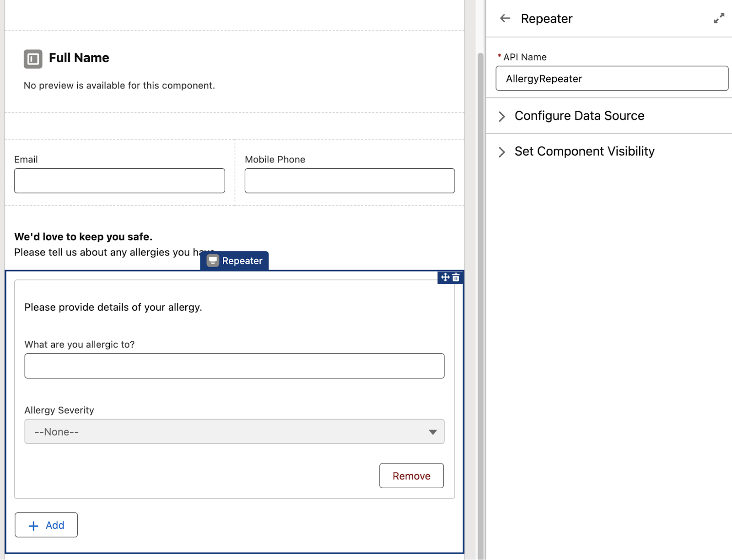
Task: Delete the Repeater using trash icon
Action: (x=456, y=277)
